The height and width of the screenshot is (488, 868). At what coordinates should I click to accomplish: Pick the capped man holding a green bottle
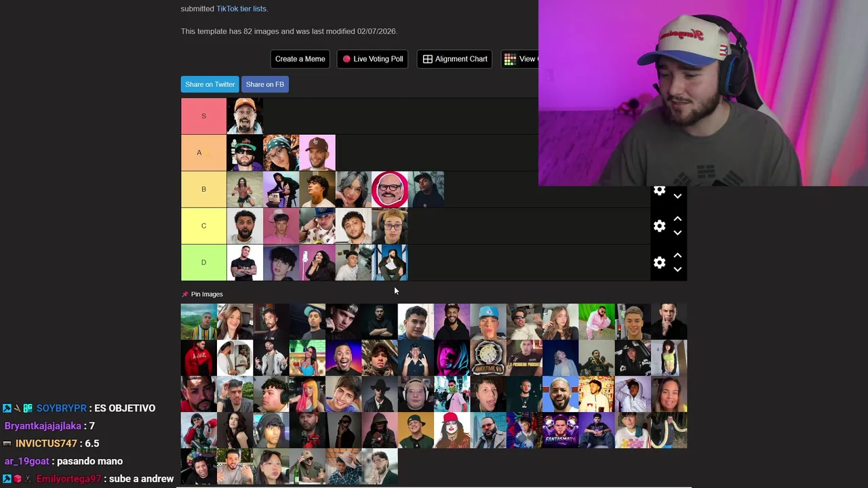pos(307,466)
